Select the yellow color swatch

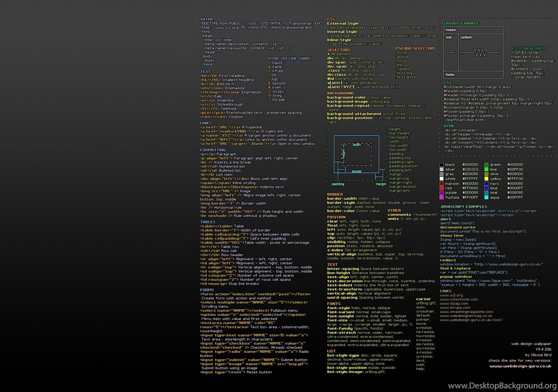pos(487,179)
